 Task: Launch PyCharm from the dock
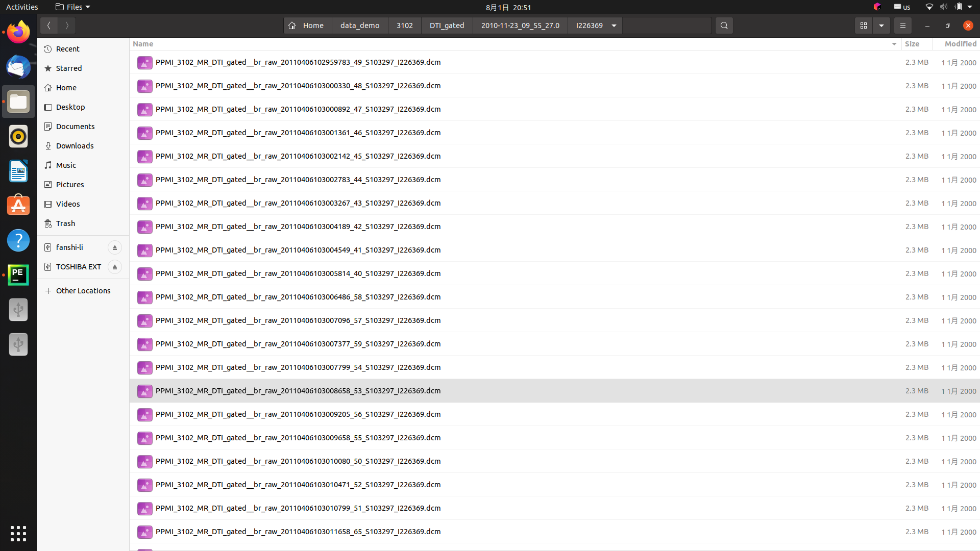click(18, 275)
